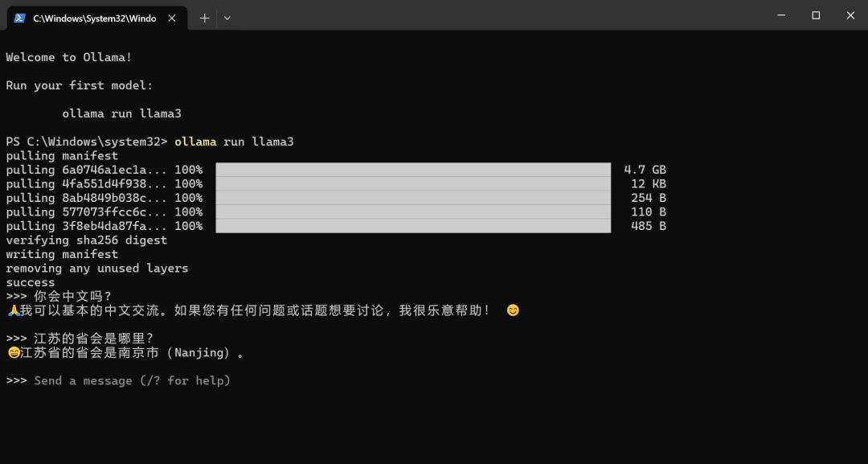The height and width of the screenshot is (464, 868).
Task: Click the question '你会中文吗?'
Action: pyautogui.click(x=73, y=297)
